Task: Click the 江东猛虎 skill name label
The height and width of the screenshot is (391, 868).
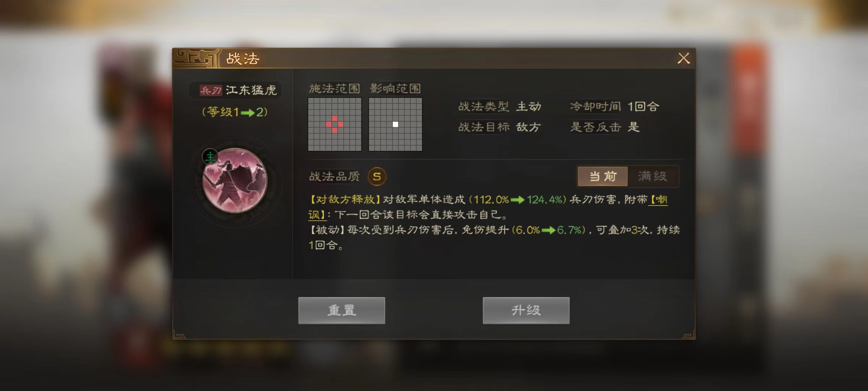Action: pyautogui.click(x=251, y=90)
